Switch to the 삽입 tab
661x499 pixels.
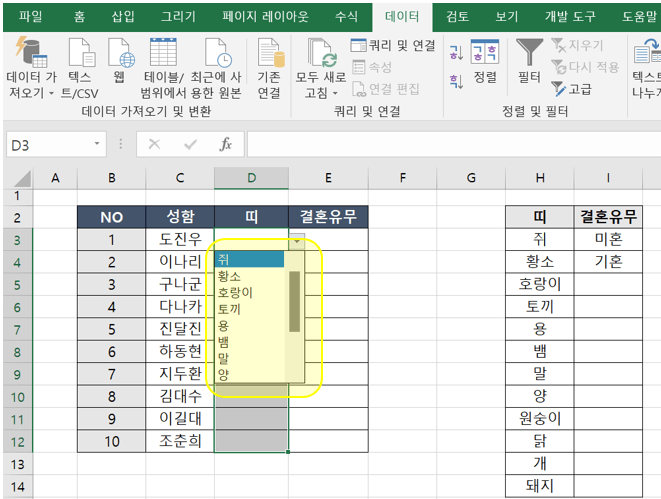click(123, 16)
